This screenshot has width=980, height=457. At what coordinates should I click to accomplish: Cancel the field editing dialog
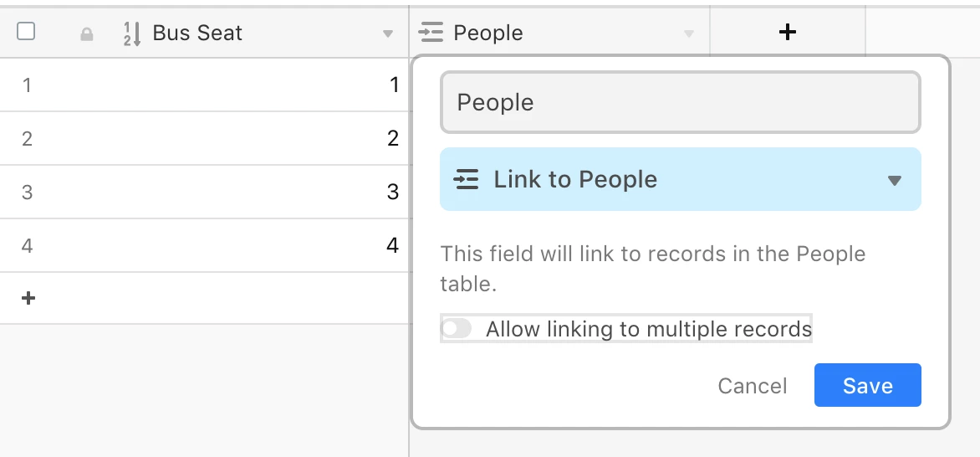[x=752, y=386]
